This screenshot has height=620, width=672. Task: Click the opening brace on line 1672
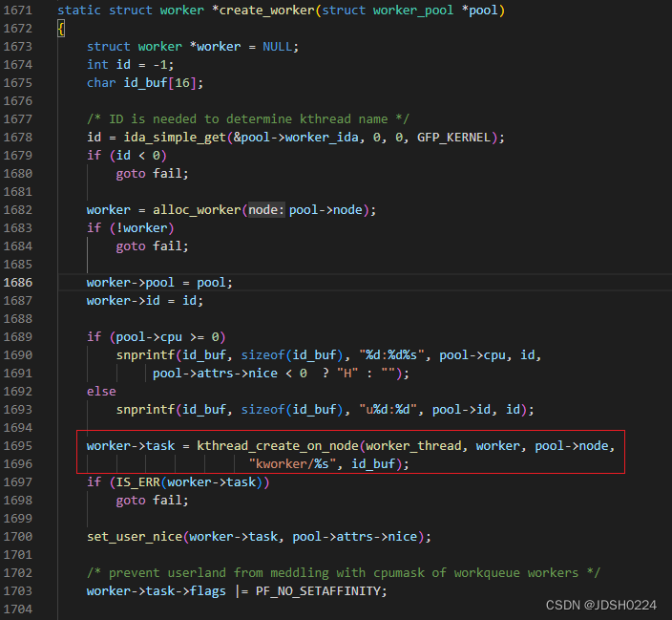[x=61, y=29]
